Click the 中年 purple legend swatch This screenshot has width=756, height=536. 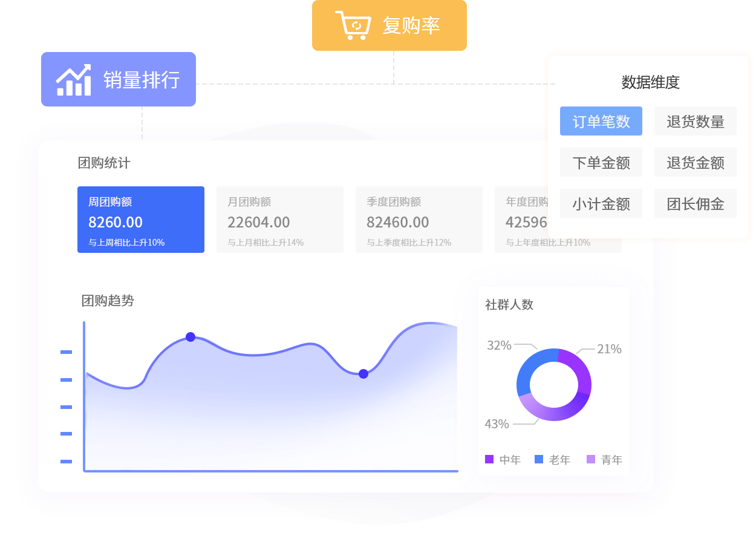pos(489,459)
